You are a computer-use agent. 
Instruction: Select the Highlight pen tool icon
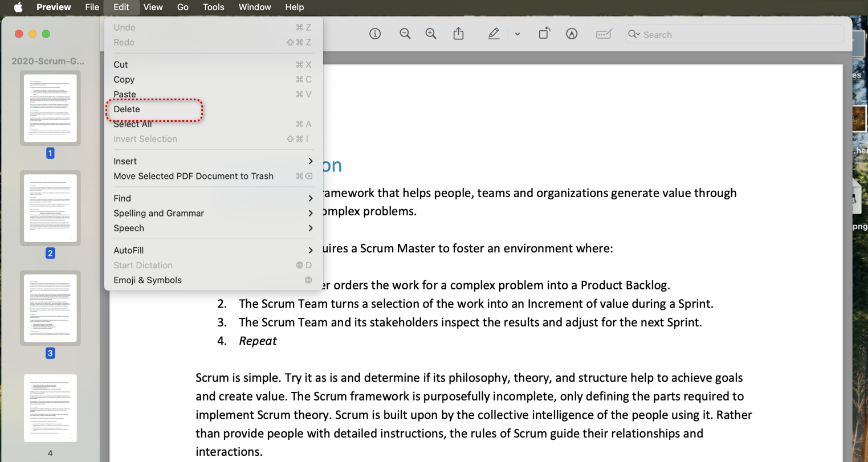(x=494, y=34)
